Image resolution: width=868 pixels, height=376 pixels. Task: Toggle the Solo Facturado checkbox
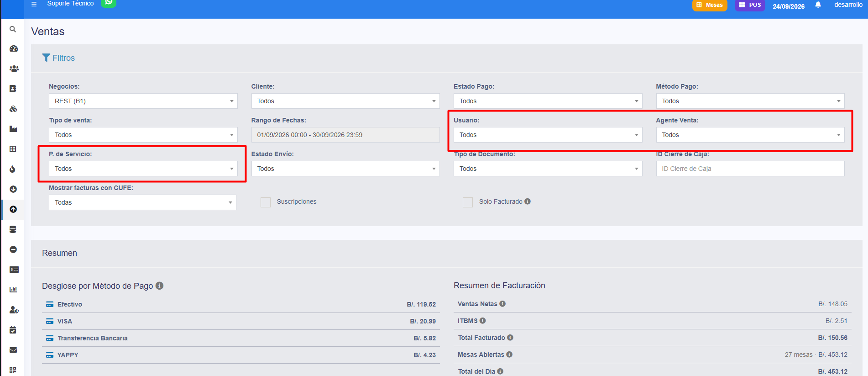coord(468,202)
